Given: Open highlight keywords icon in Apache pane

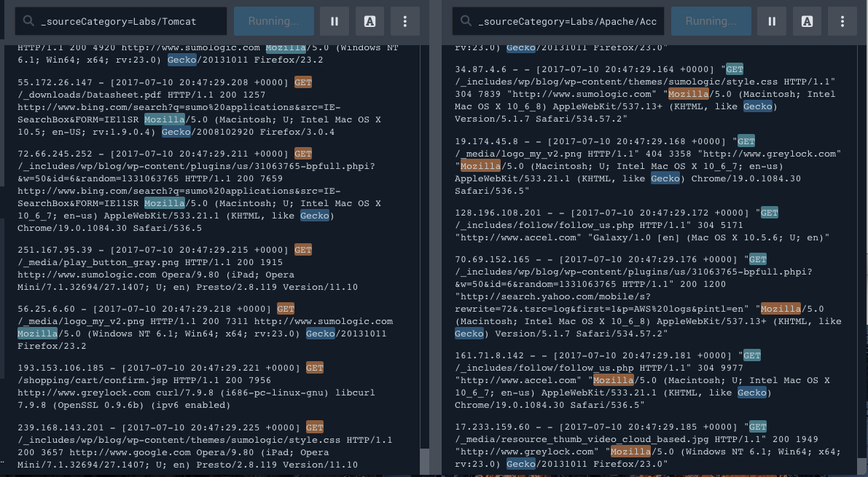Looking at the screenshot, I should click(808, 22).
